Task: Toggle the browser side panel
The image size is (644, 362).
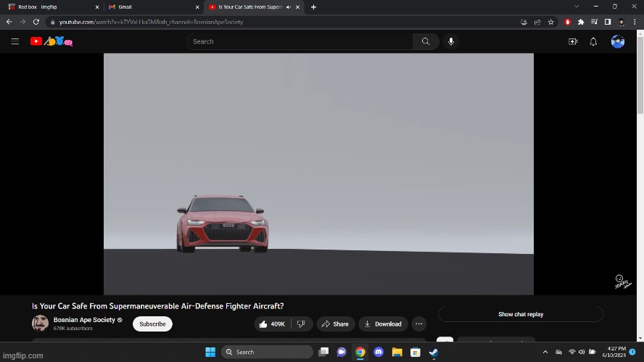Action: tap(608, 22)
